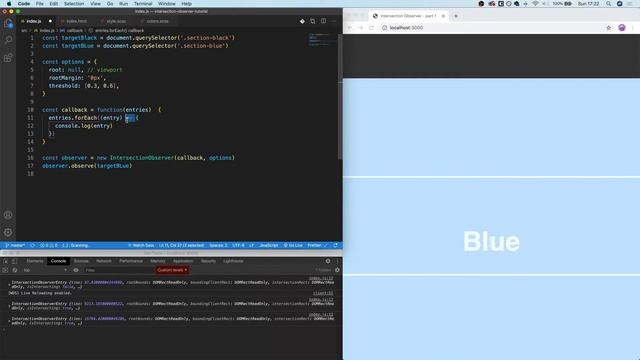The width and height of the screenshot is (640, 360).
Task: Click Open Changes icon in editor toolbar
Action: click(x=313, y=21)
